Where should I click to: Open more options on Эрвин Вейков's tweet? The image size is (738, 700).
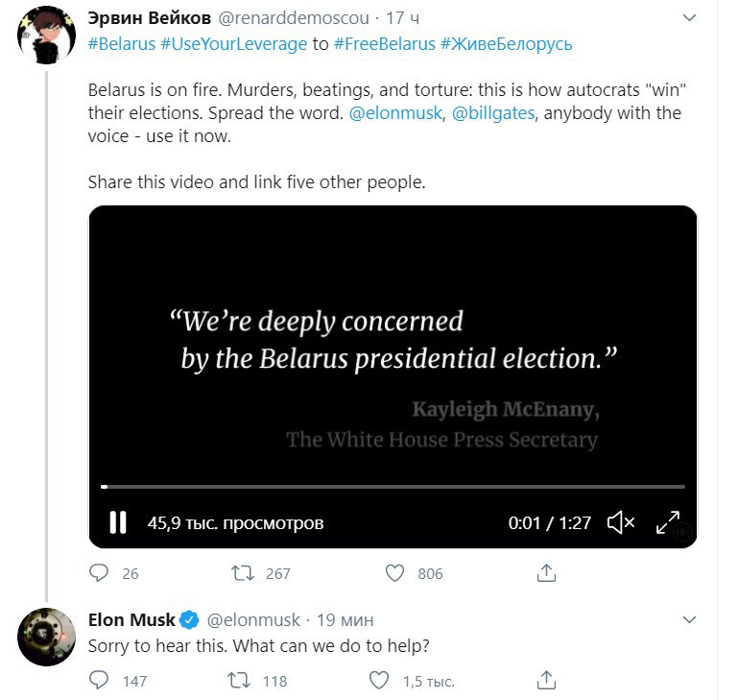tap(689, 18)
